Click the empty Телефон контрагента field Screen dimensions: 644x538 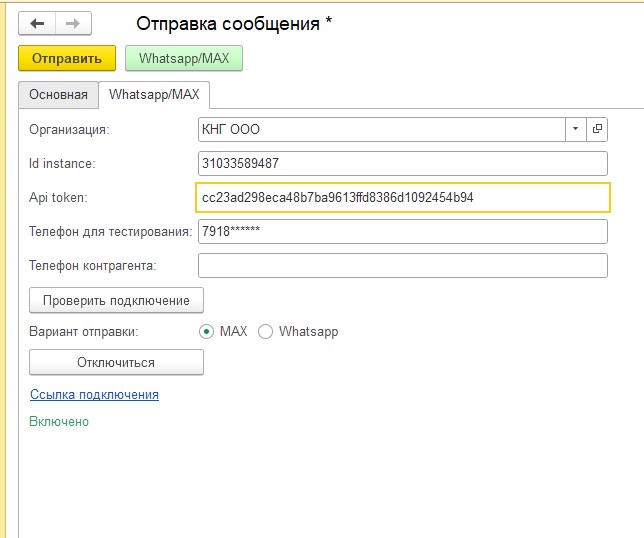403,266
